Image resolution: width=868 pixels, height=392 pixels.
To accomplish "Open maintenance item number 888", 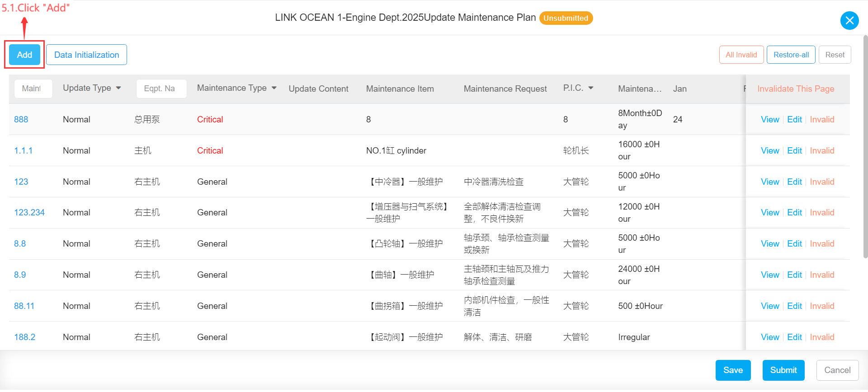I will [21, 120].
